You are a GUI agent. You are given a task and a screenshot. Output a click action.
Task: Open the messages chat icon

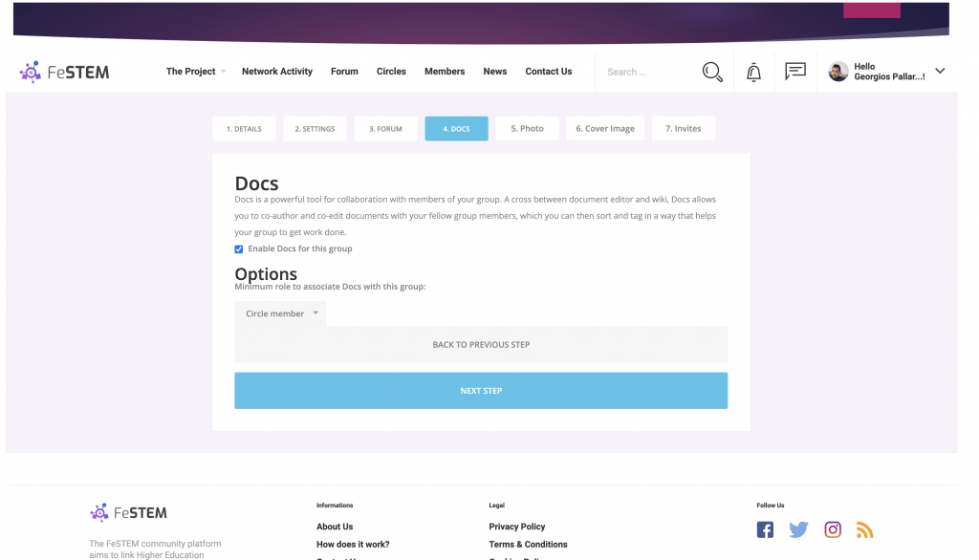(x=794, y=71)
